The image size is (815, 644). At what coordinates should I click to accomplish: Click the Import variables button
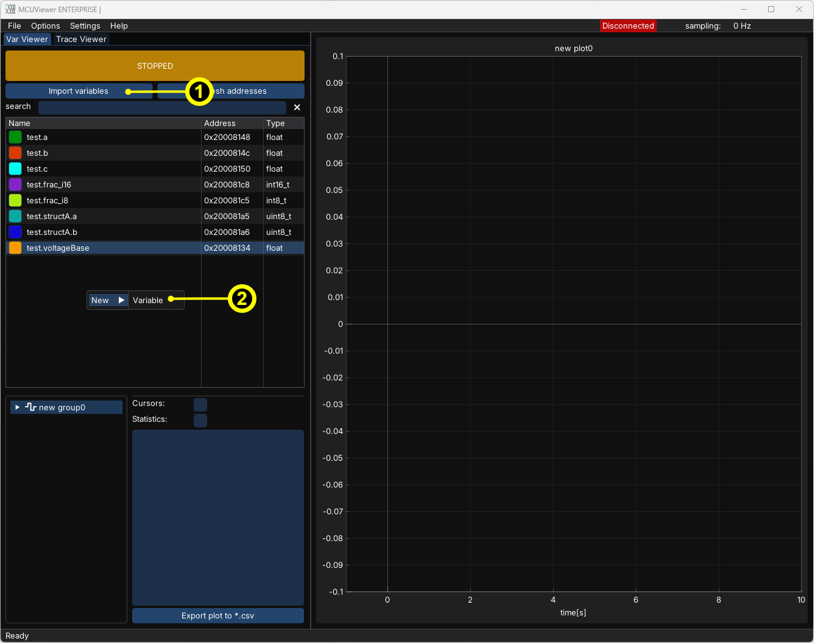point(79,91)
